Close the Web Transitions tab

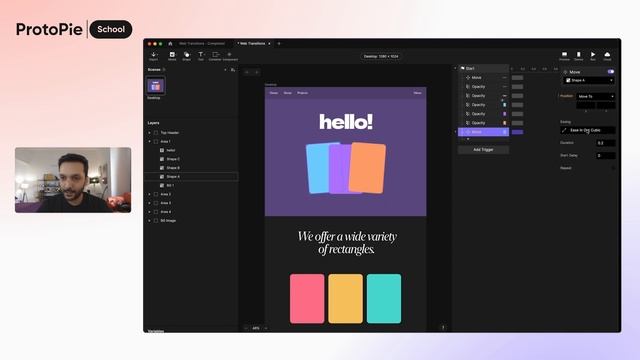click(x=269, y=43)
